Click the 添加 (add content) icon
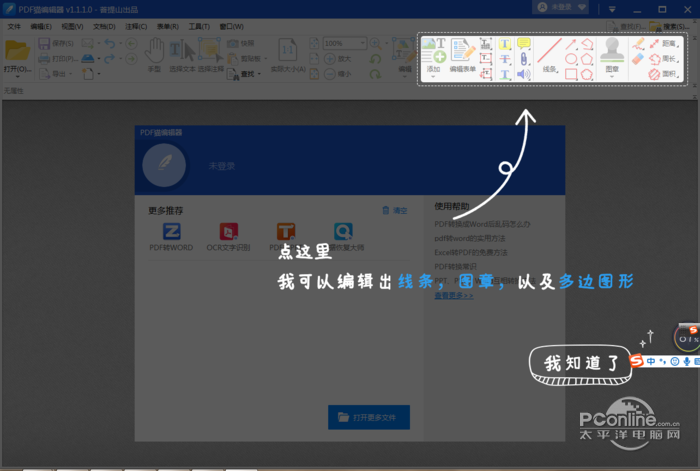Screen dimensions: 700x471 click(x=433, y=50)
